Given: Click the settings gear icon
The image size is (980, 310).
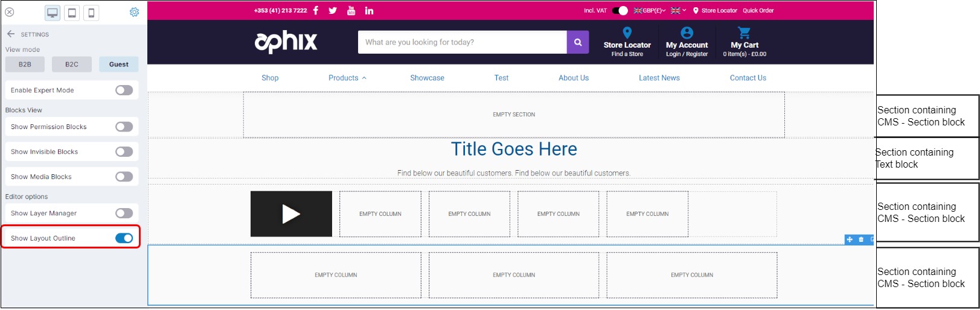Looking at the screenshot, I should pyautogui.click(x=134, y=12).
